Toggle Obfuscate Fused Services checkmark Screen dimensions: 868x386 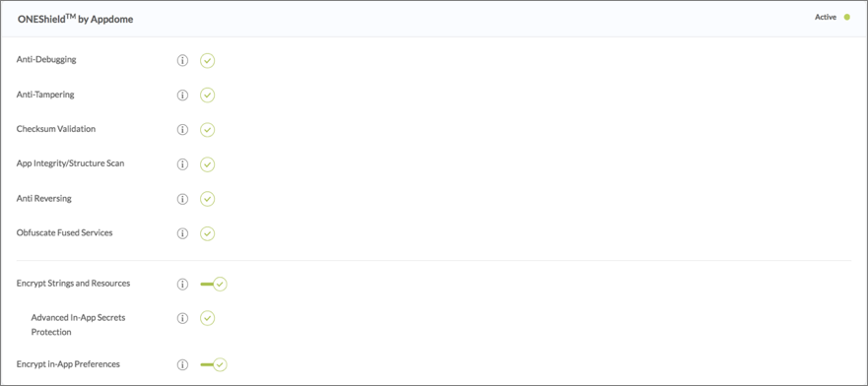(208, 234)
